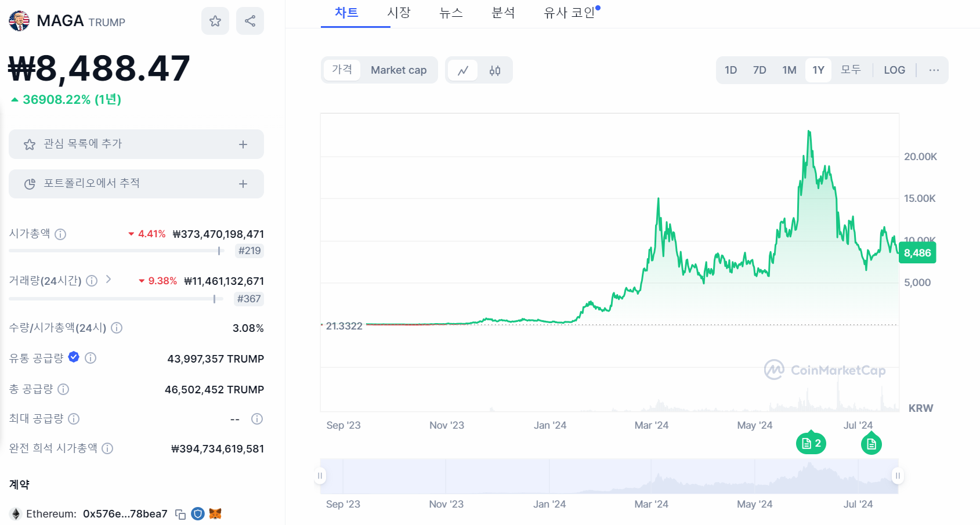Image resolution: width=980 pixels, height=525 pixels.
Task: Set chart range to 모두
Action: (851, 70)
